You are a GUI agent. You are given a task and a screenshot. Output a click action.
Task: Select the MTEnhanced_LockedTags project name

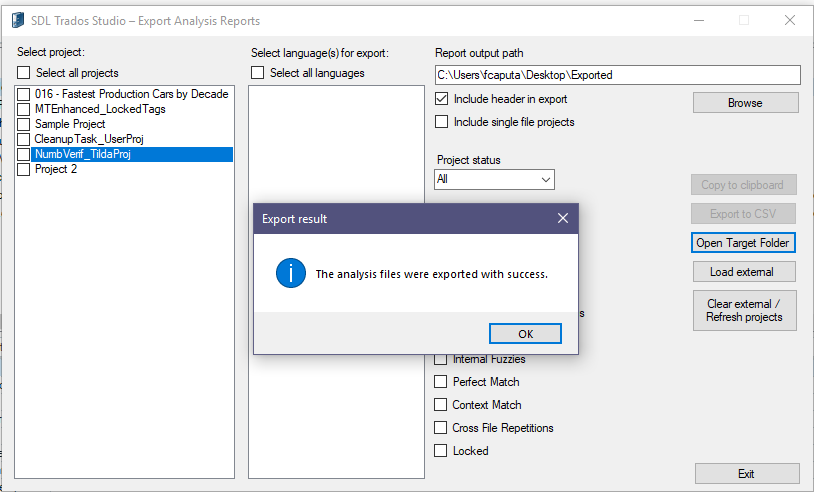[100, 109]
